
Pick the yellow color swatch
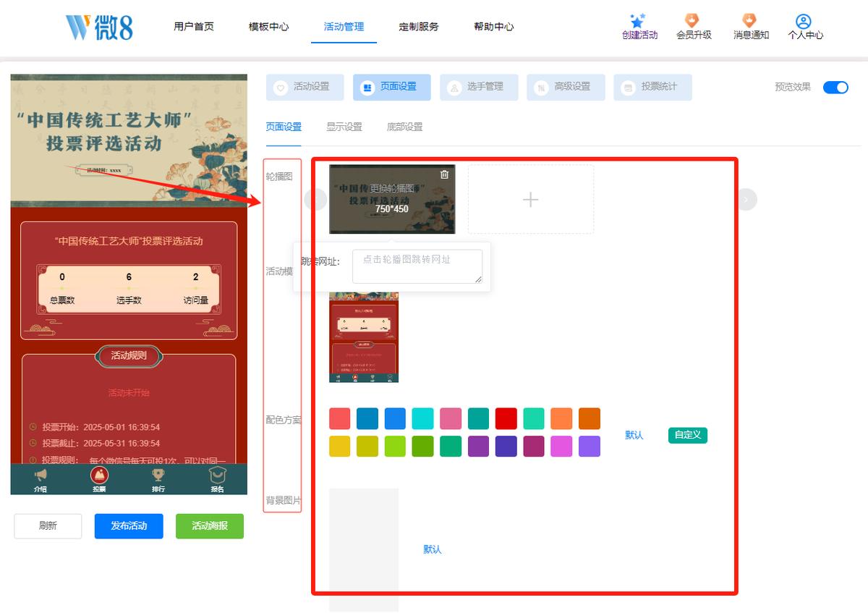coord(340,446)
